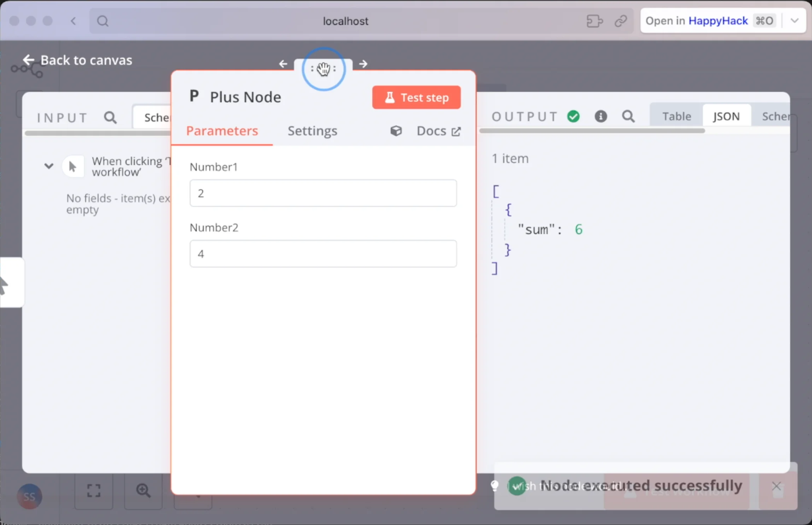Screen dimensions: 812x525
Task: Click the green execution success checkmark
Action: coord(573,116)
